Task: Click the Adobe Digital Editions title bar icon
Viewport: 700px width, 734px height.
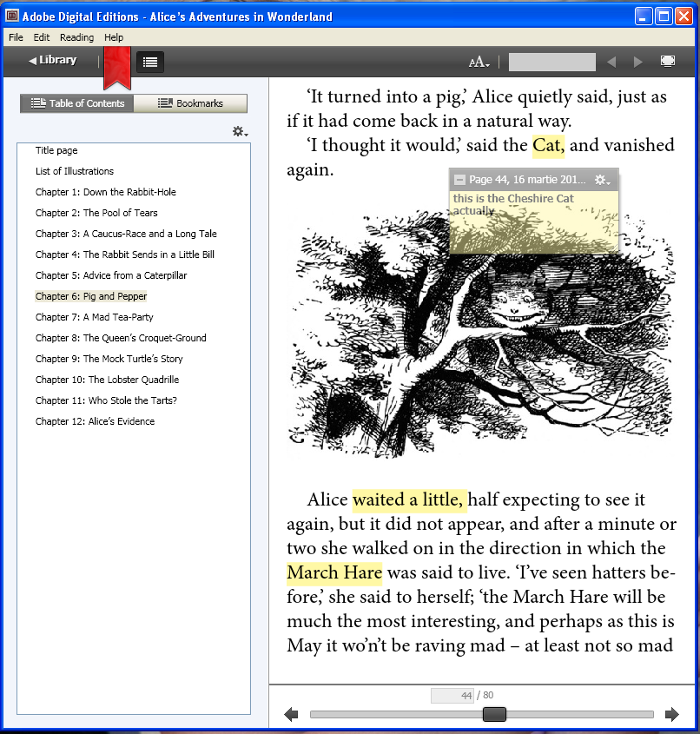Action: [12, 16]
